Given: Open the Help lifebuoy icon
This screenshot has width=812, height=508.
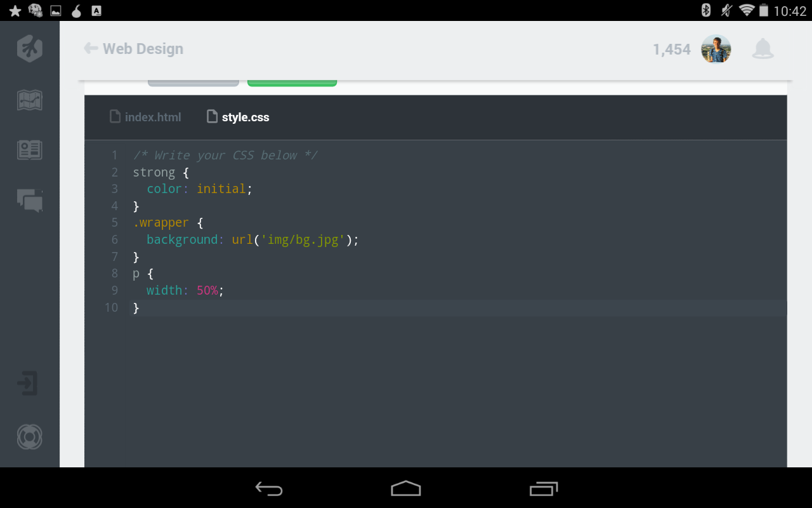Looking at the screenshot, I should tap(30, 437).
